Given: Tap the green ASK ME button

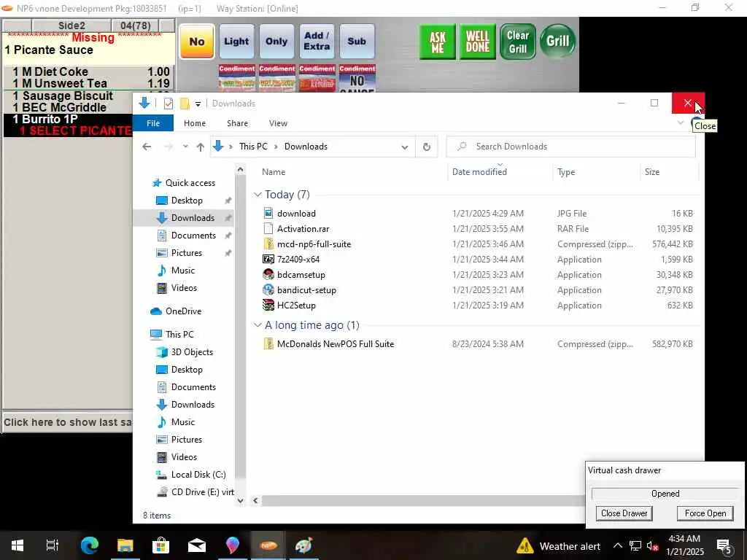Looking at the screenshot, I should [x=438, y=42].
